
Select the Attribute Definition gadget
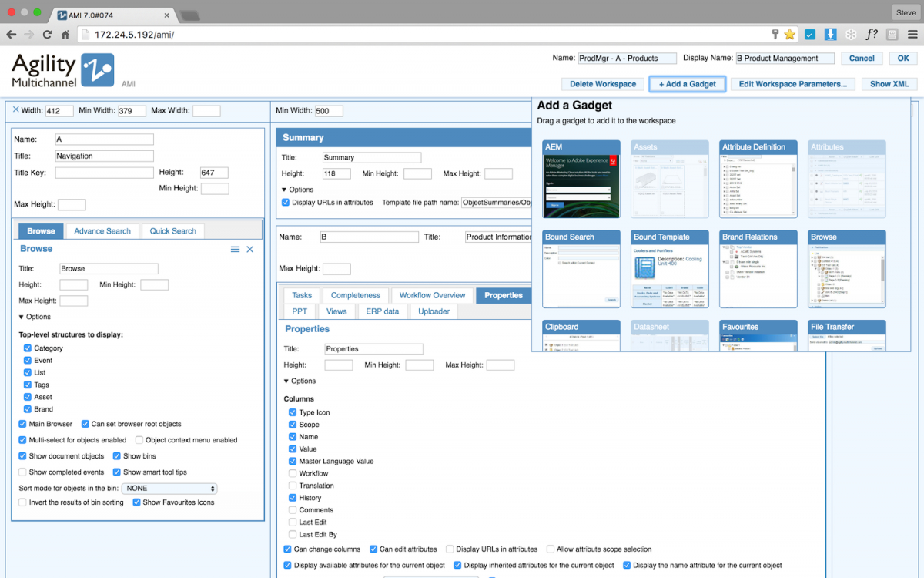(758, 179)
